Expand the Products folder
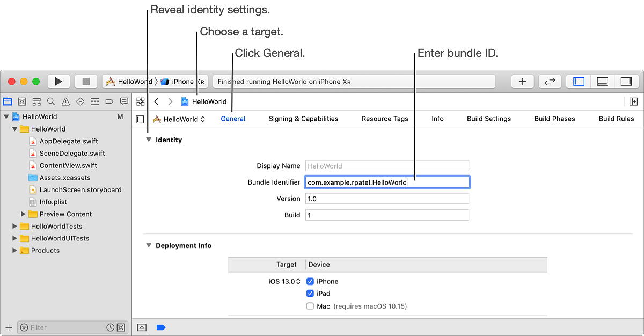644x336 pixels. [x=14, y=251]
